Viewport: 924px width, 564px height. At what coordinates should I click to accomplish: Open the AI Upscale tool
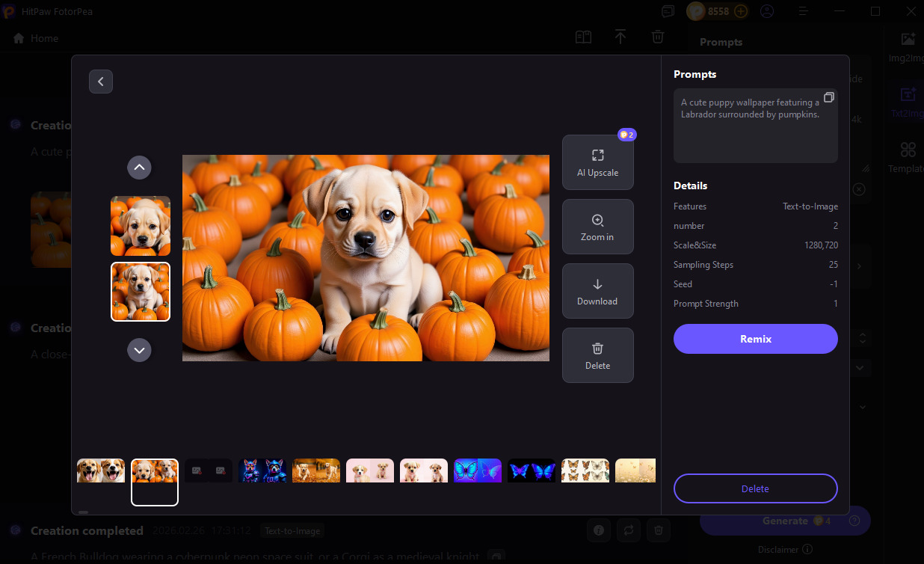[x=597, y=162]
